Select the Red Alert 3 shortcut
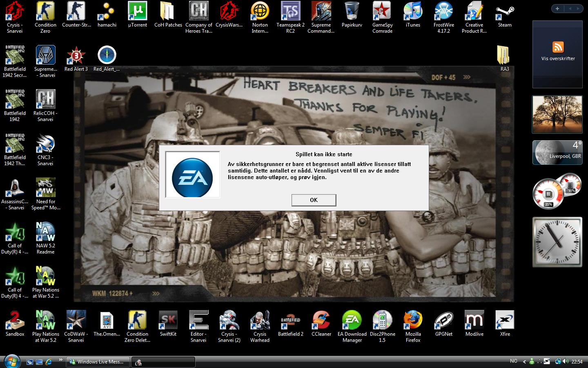The image size is (588, 368). click(76, 58)
